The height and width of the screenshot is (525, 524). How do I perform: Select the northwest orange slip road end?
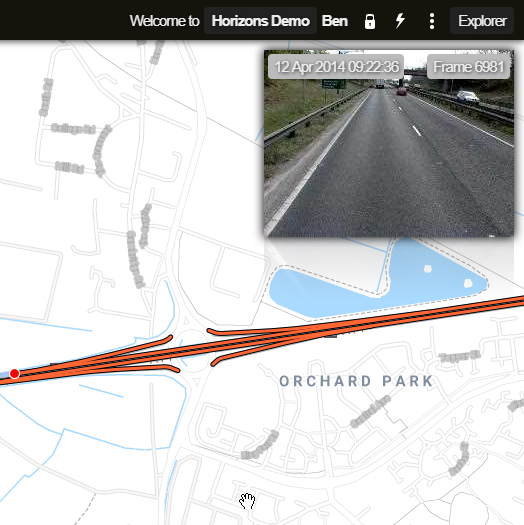coord(169,338)
